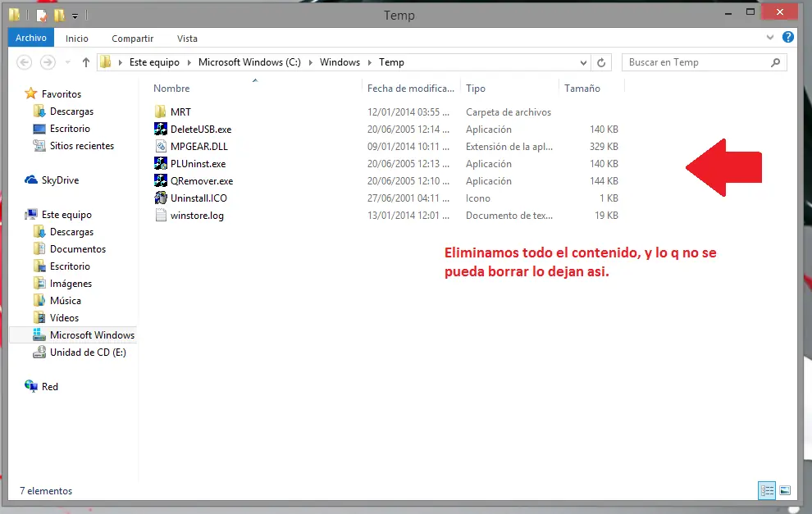Image resolution: width=812 pixels, height=514 pixels.
Task: Click the Properties quick access toolbar icon
Action: [x=42, y=16]
